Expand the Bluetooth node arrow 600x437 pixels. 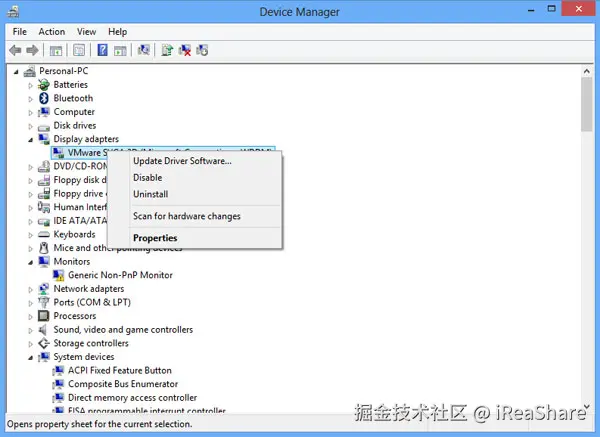click(x=30, y=99)
